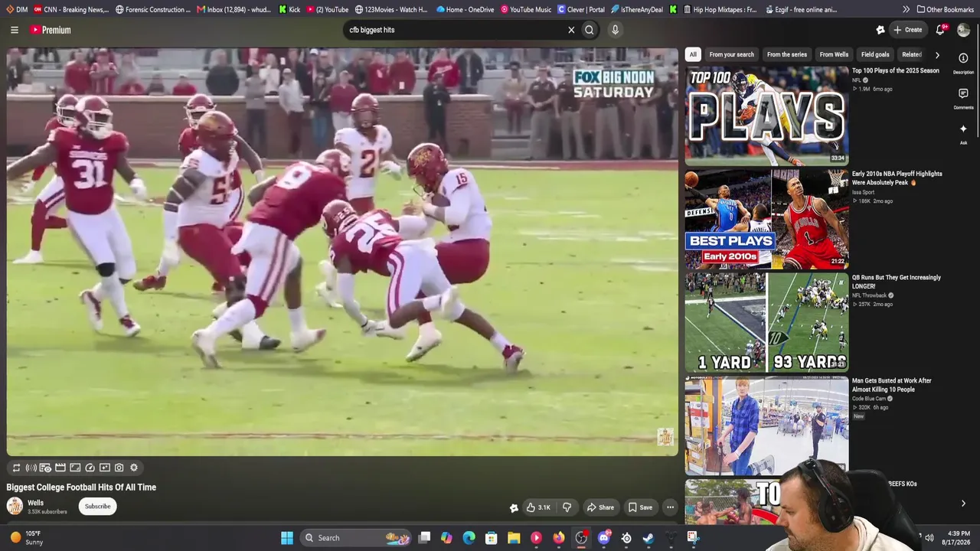Select the All filter chip
Image resolution: width=980 pixels, height=551 pixels.
point(693,54)
